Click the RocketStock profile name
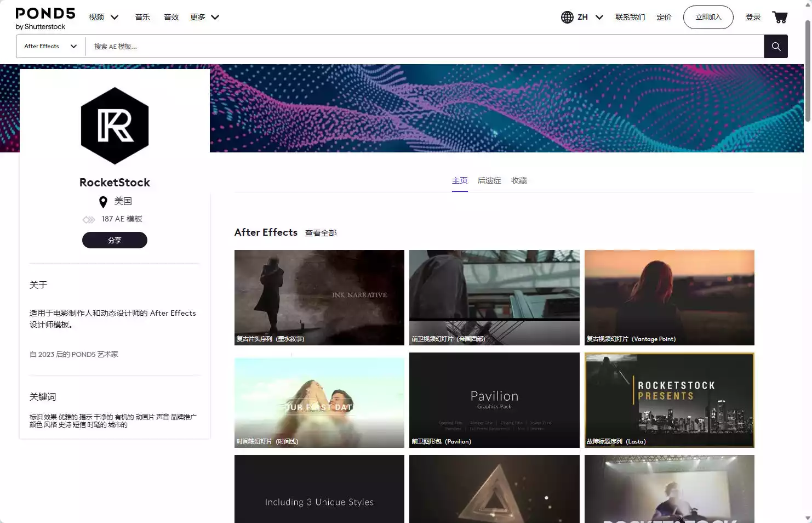Viewport: 812px width, 523px height. [115, 183]
